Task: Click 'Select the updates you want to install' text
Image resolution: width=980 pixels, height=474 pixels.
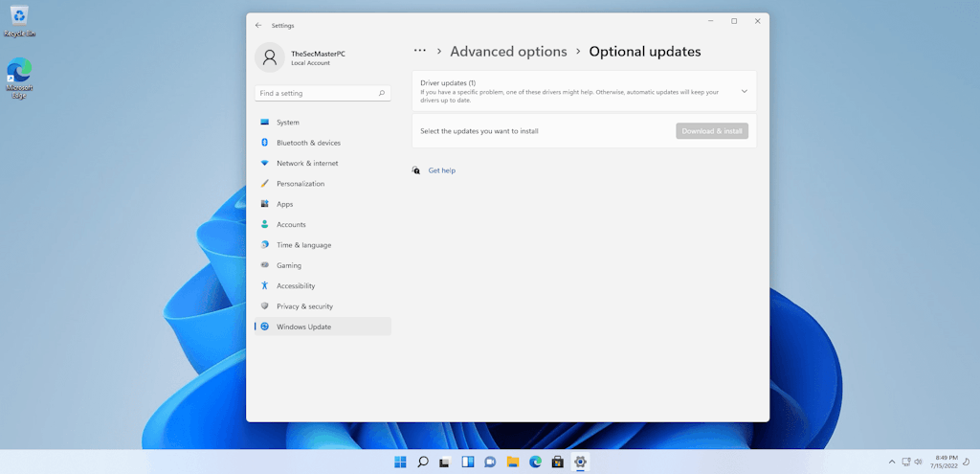Action: click(479, 131)
